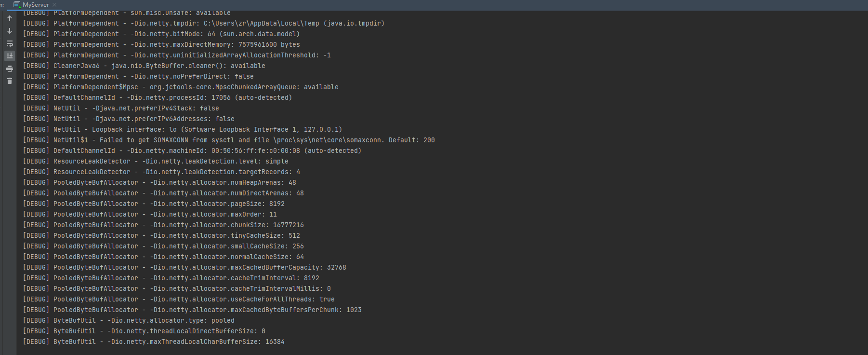Click the line 'Dio.netty.bitMode: 64'
The image size is (868, 355).
click(161, 34)
